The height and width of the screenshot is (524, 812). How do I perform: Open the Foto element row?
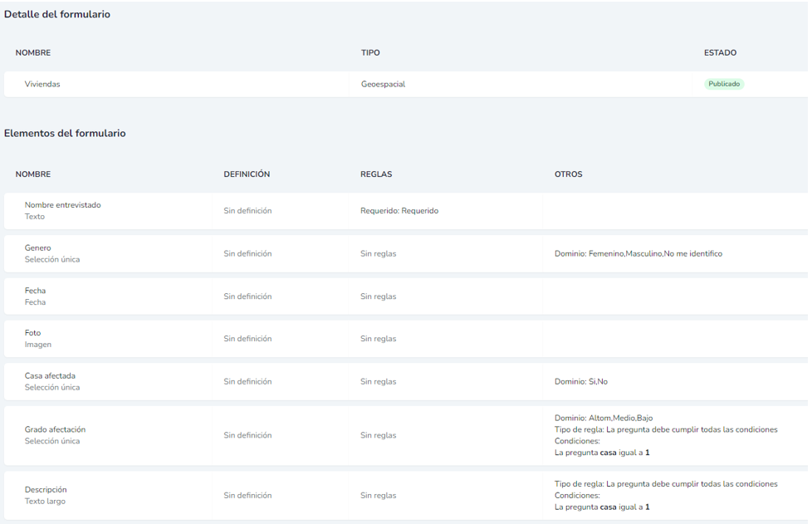[33, 333]
